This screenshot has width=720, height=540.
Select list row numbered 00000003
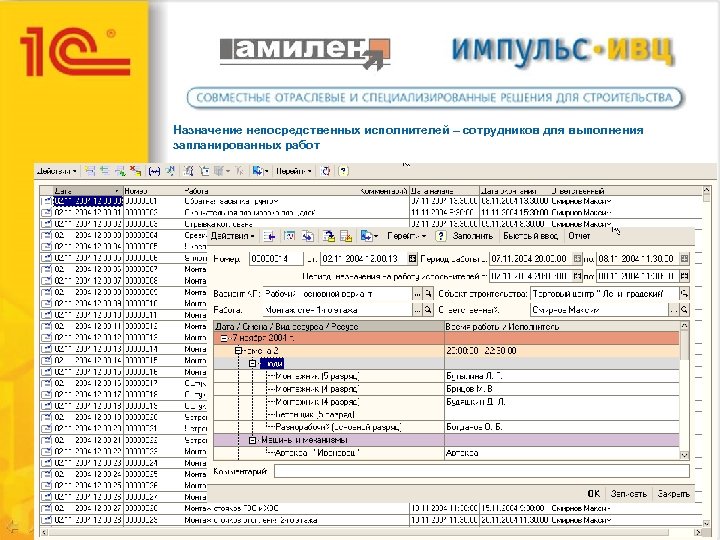click(x=371, y=224)
